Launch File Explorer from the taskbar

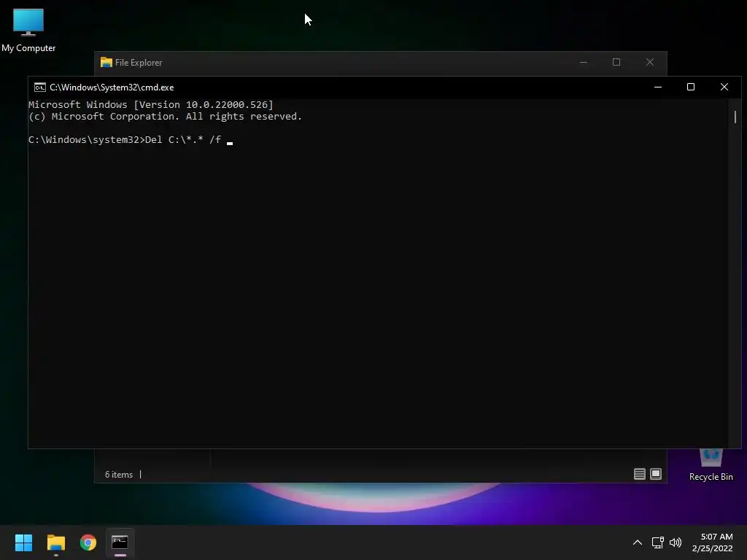click(55, 542)
